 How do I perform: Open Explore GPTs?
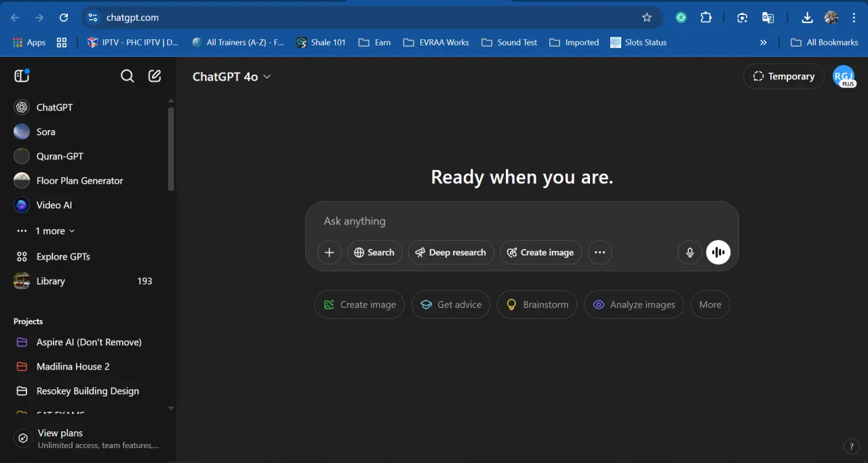[85, 256]
